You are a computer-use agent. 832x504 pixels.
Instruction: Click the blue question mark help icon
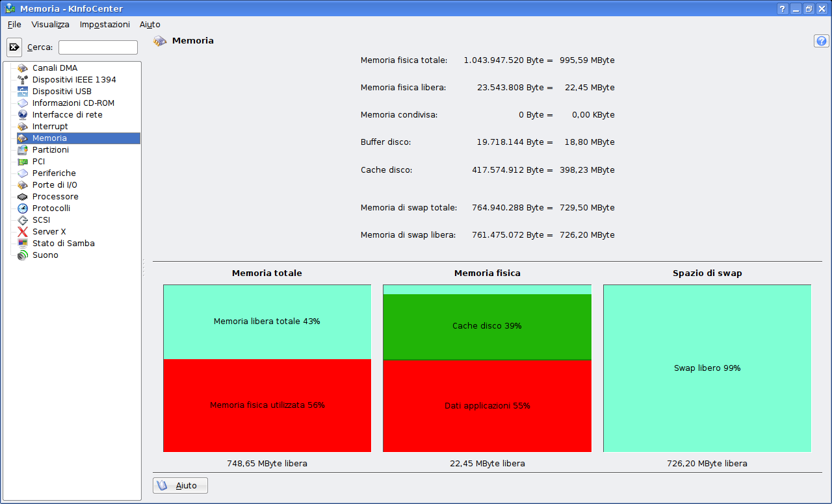coord(822,41)
